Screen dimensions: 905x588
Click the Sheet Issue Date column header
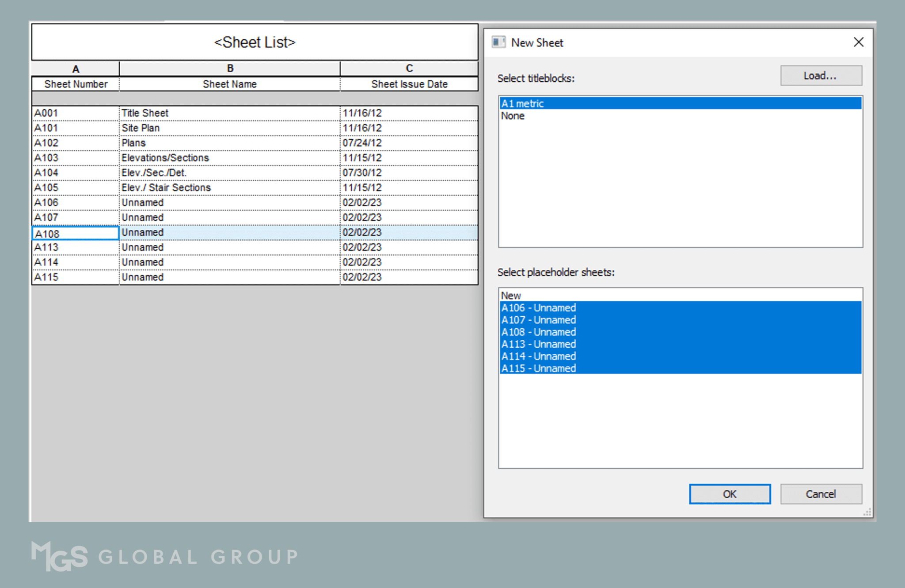pos(409,84)
